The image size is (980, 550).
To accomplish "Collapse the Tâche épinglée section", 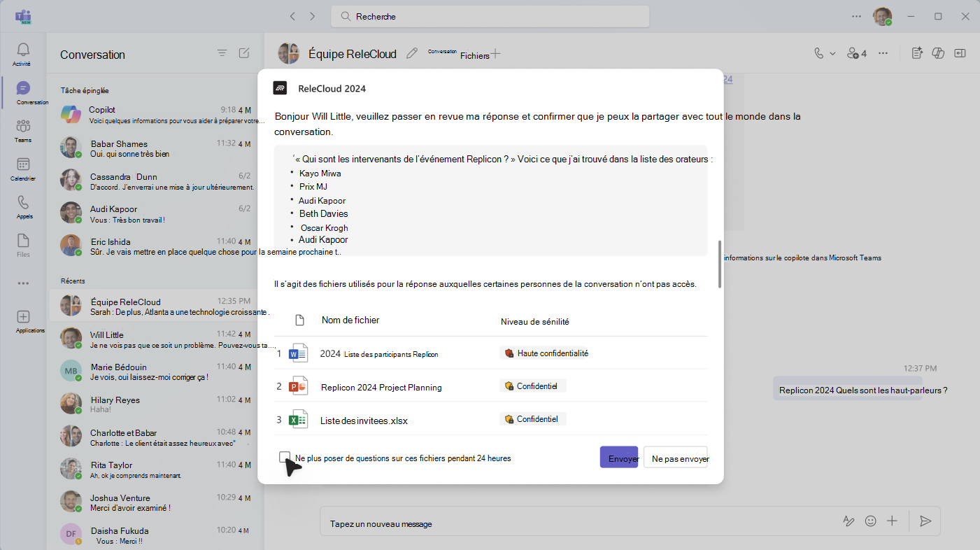I will pos(85,90).
